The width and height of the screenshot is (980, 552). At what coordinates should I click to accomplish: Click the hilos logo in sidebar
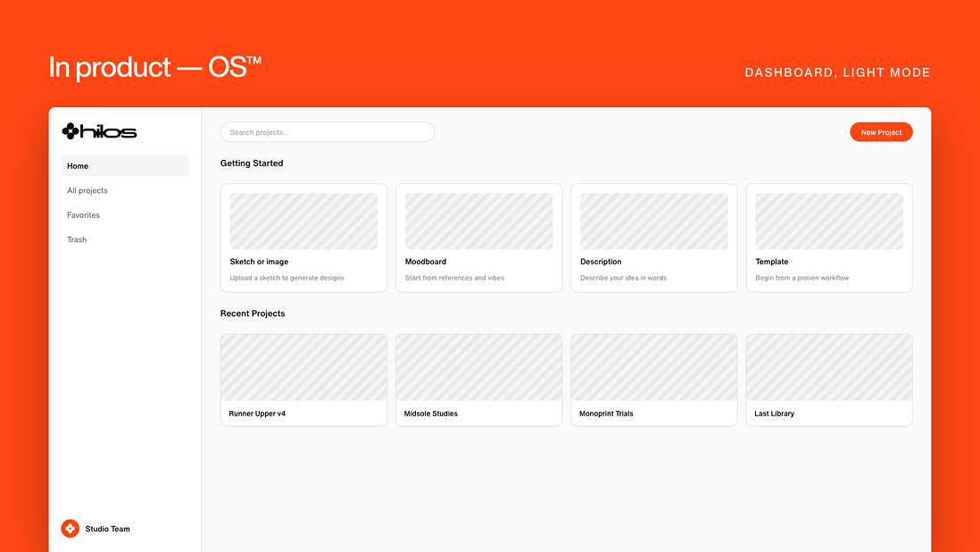(99, 131)
